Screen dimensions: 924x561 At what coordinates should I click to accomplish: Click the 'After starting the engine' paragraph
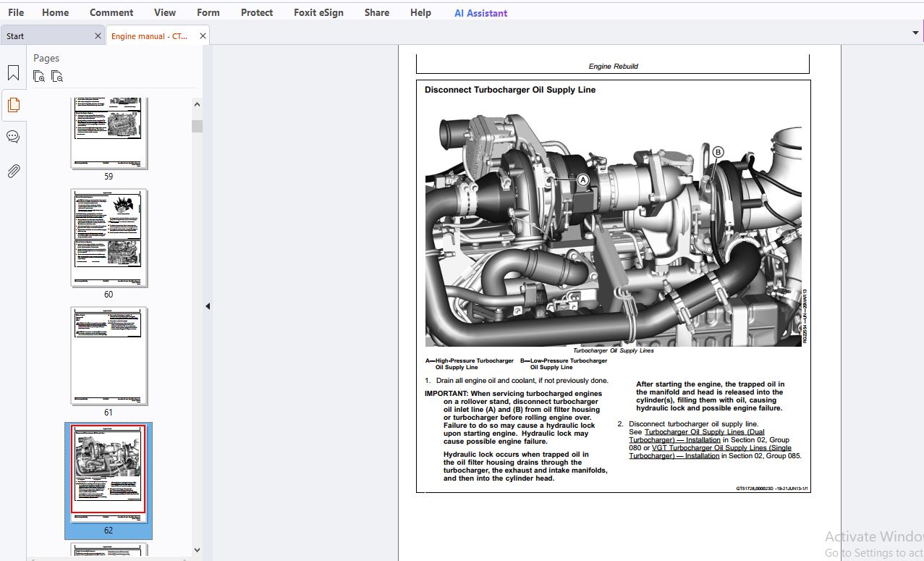[x=710, y=396]
